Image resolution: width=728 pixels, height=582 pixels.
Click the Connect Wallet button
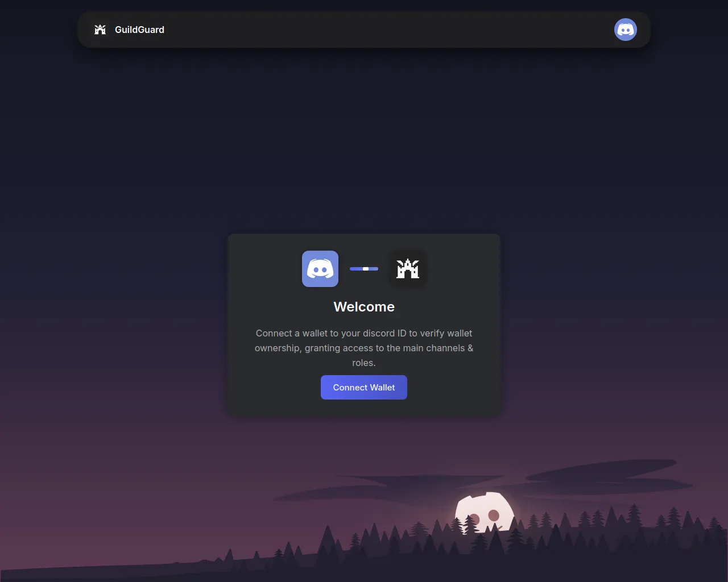click(364, 388)
